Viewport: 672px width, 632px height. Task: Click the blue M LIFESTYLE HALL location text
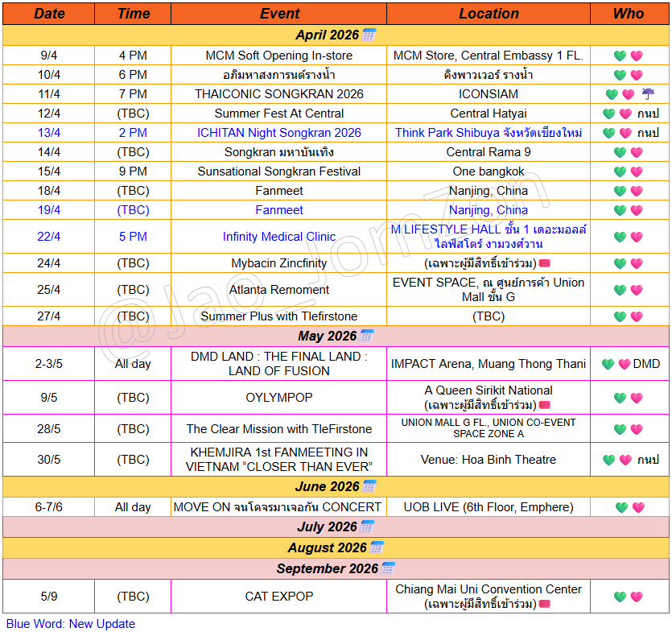coord(489,236)
